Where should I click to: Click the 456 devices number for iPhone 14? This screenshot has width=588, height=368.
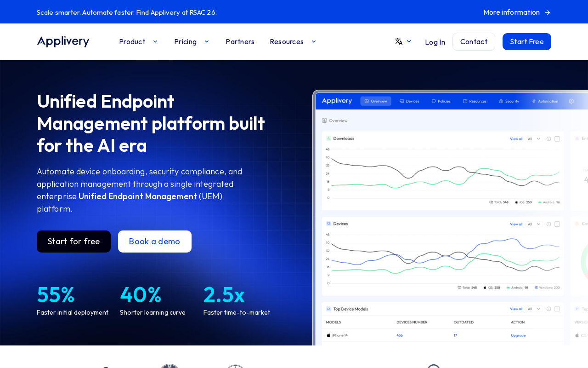tap(400, 335)
